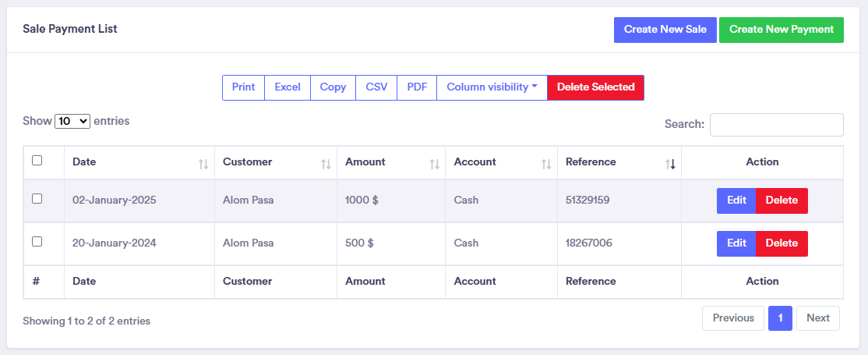The width and height of the screenshot is (868, 355).
Task: Sort table by Account column arrows
Action: pos(546,164)
